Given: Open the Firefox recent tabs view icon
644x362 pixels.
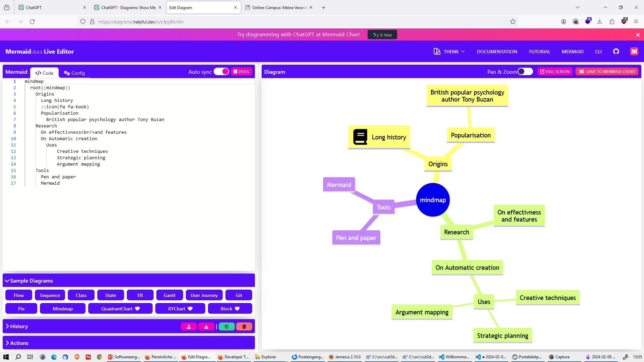Looking at the screenshot, I should 7,7.
